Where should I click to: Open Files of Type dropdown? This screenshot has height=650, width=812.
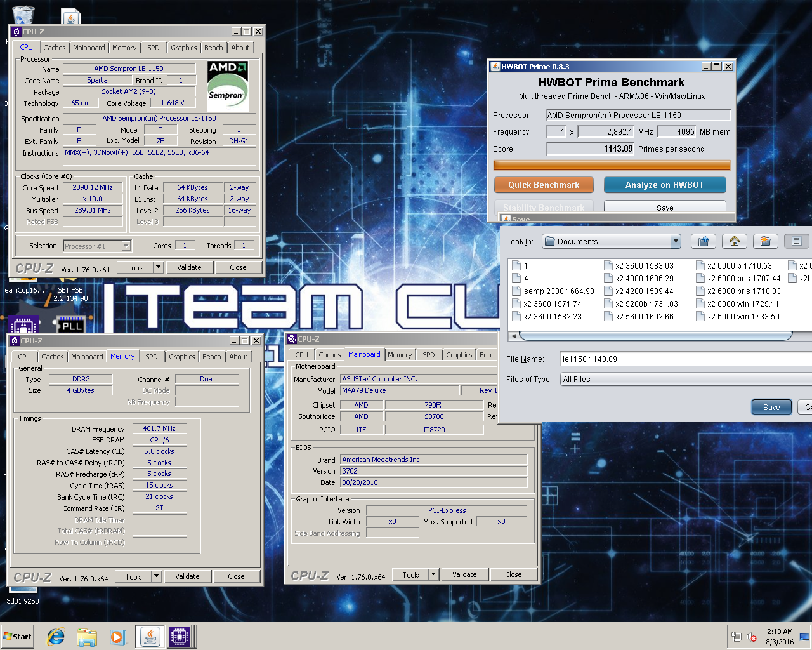686,380
